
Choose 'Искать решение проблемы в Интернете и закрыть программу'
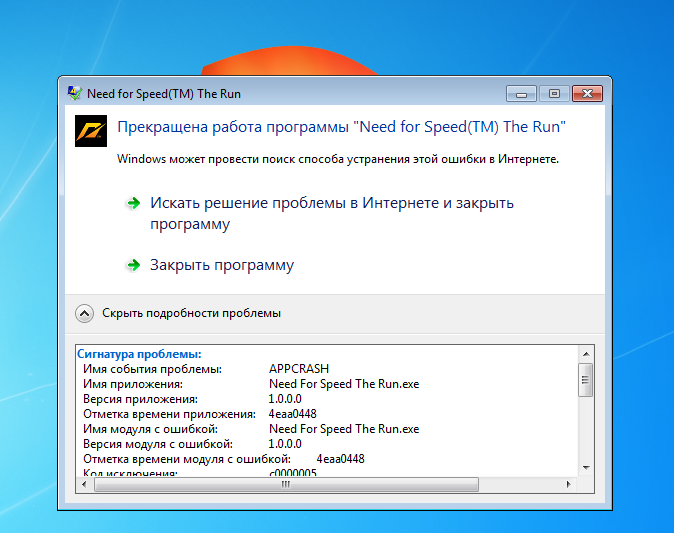(x=331, y=213)
